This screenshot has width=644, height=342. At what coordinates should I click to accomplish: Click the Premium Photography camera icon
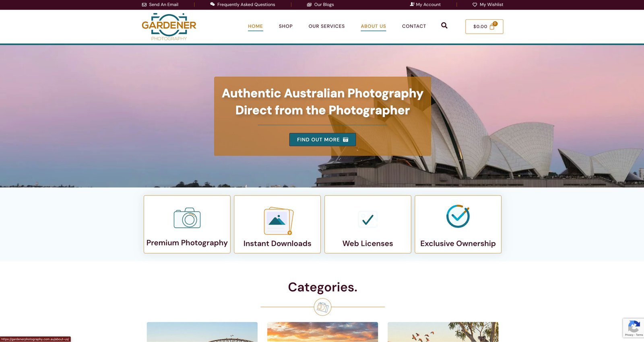click(x=187, y=218)
